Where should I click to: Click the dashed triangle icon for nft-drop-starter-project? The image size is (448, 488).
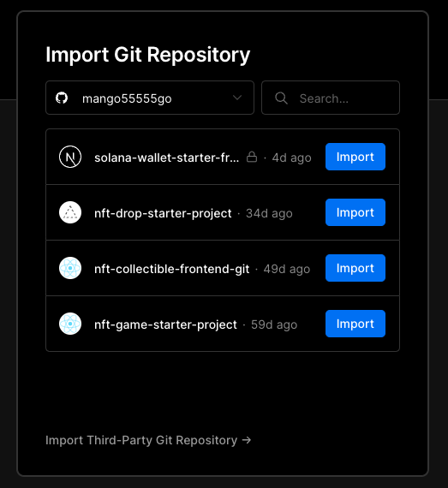[x=70, y=212]
